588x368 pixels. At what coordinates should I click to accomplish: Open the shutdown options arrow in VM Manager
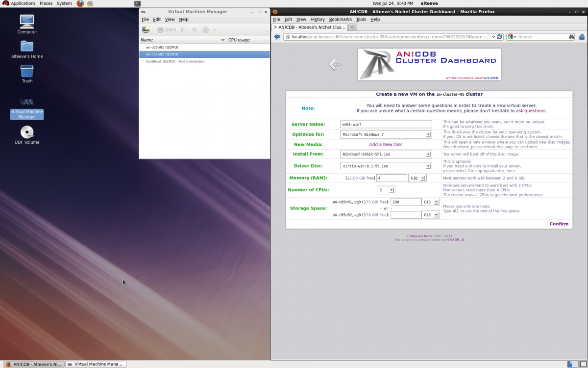click(215, 30)
